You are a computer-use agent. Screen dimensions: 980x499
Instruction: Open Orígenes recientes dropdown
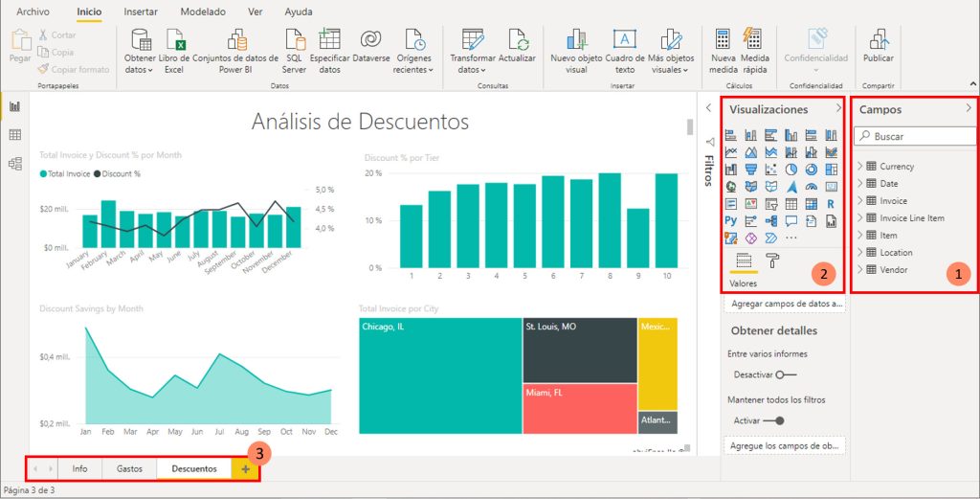click(x=413, y=52)
